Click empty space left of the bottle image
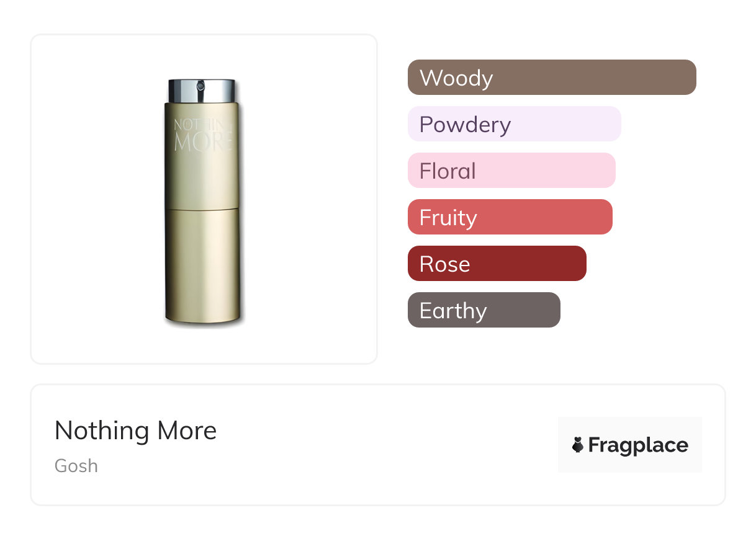Image resolution: width=756 pixels, height=536 pixels. tap(93, 199)
